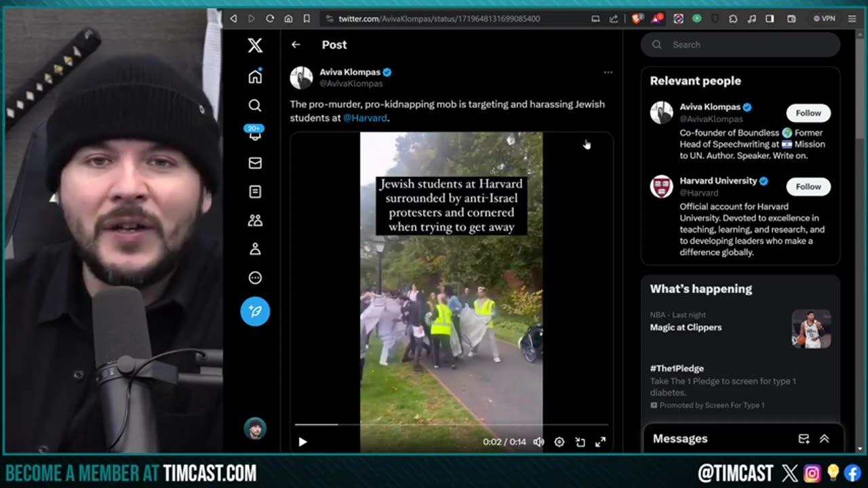
Task: Go to Home via house icon
Action: [255, 77]
